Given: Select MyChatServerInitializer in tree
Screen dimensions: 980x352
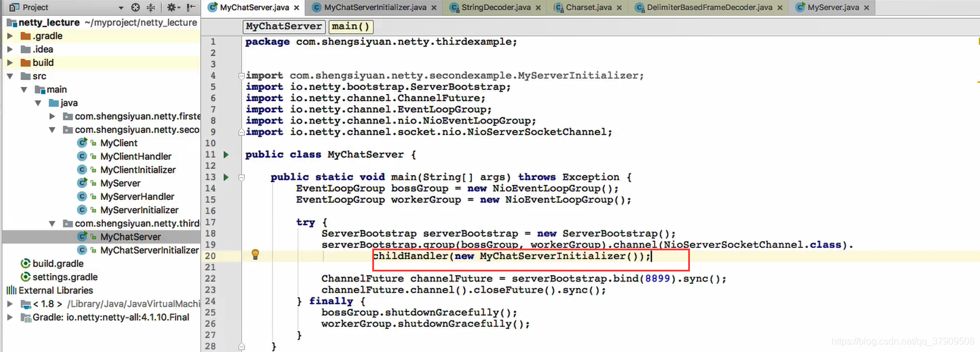Looking at the screenshot, I should coord(150,250).
